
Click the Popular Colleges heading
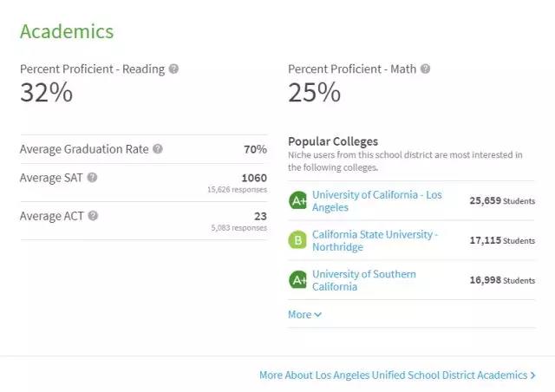tap(333, 141)
